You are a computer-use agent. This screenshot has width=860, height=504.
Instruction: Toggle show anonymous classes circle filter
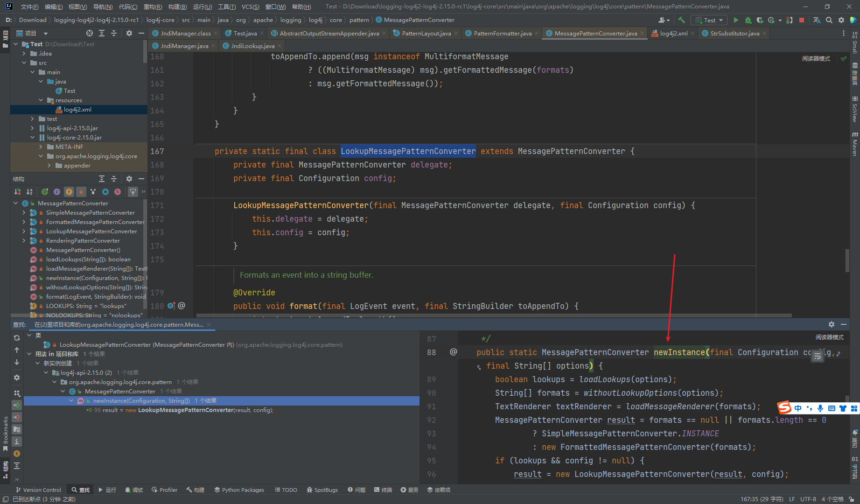click(x=105, y=192)
